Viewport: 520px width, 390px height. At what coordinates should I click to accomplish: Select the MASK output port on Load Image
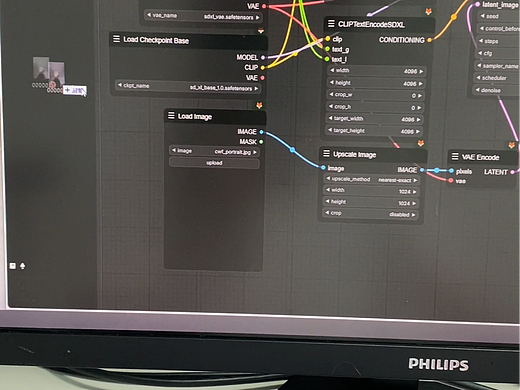point(261,142)
